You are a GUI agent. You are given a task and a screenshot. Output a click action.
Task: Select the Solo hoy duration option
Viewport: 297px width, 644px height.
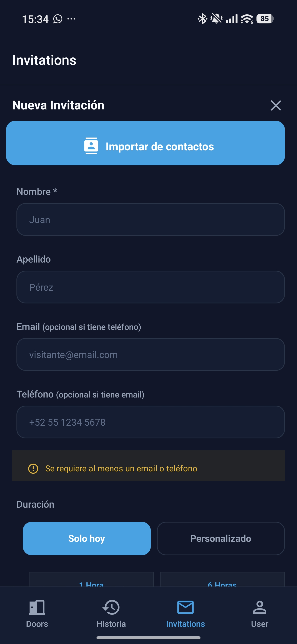[87, 538]
